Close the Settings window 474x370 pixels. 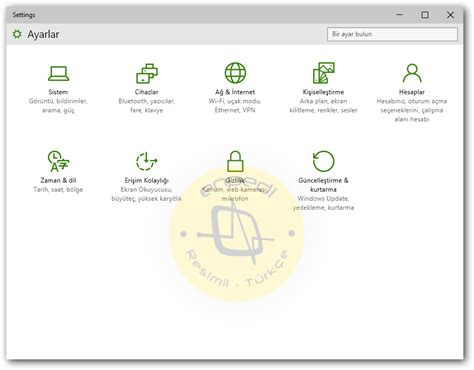[450, 15]
